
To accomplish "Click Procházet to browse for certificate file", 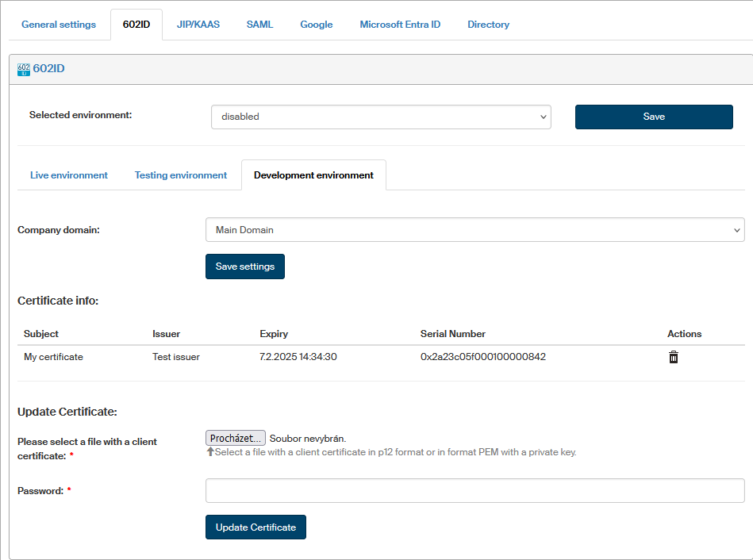I will [236, 439].
